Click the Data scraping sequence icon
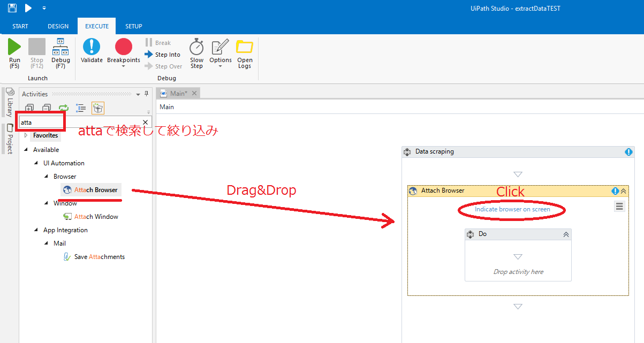The width and height of the screenshot is (644, 343). (407, 152)
